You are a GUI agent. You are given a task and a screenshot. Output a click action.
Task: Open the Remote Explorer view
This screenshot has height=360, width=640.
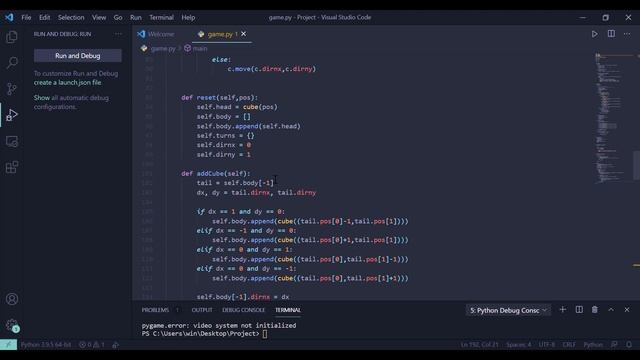pyautogui.click(x=12, y=141)
